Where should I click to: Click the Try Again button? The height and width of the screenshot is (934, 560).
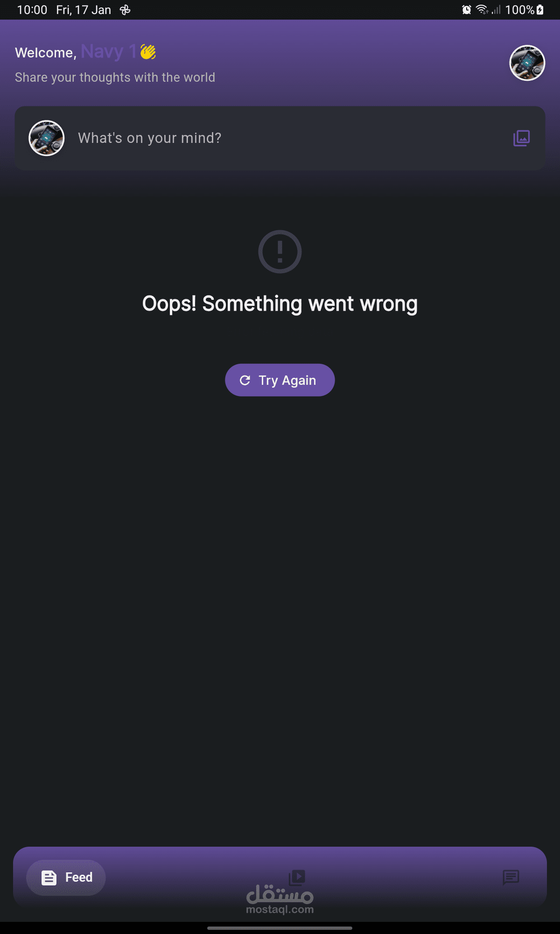[280, 380]
